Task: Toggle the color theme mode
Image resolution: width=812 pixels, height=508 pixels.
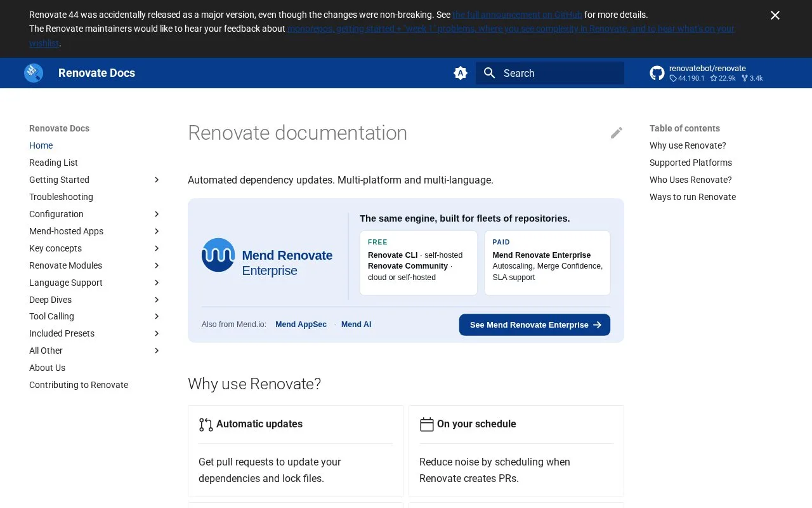Action: tap(461, 73)
